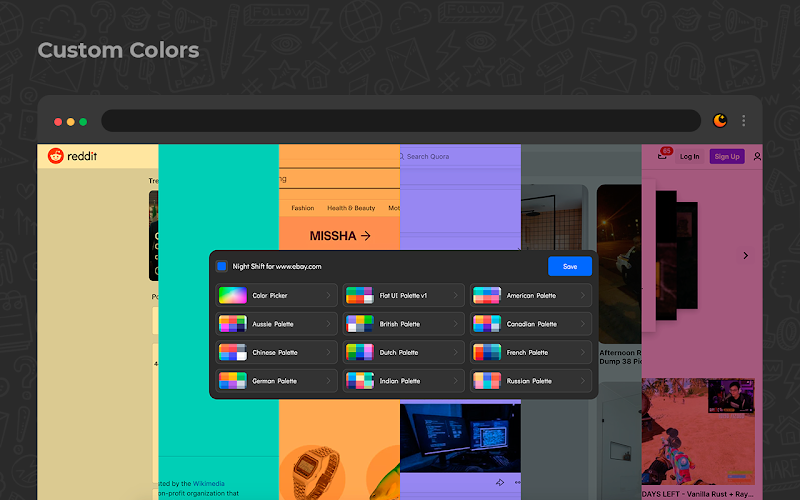Click the browser address bar

(401, 121)
